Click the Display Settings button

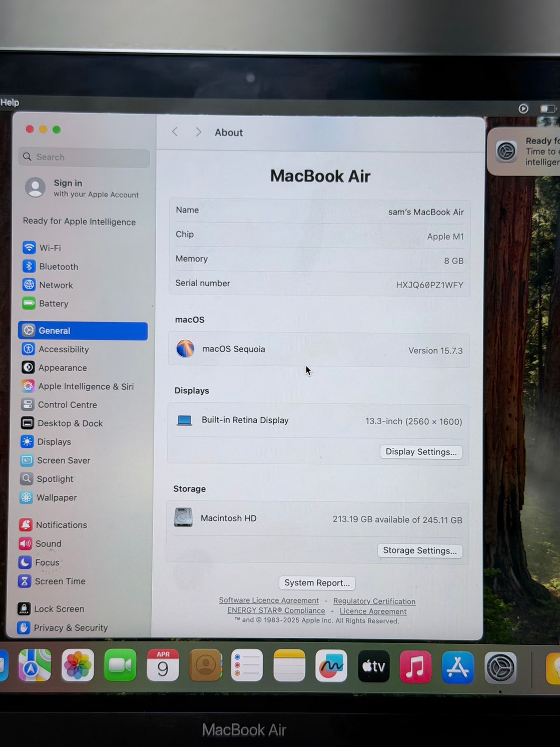click(421, 452)
